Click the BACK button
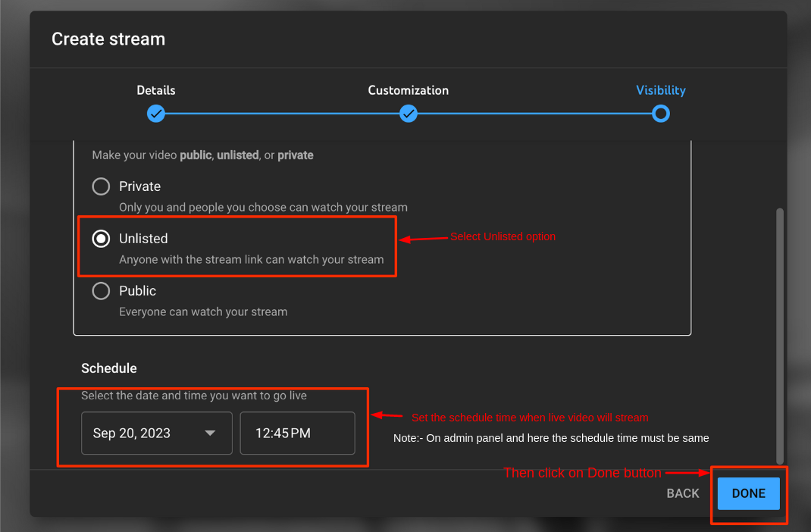The height and width of the screenshot is (532, 811). (x=682, y=493)
